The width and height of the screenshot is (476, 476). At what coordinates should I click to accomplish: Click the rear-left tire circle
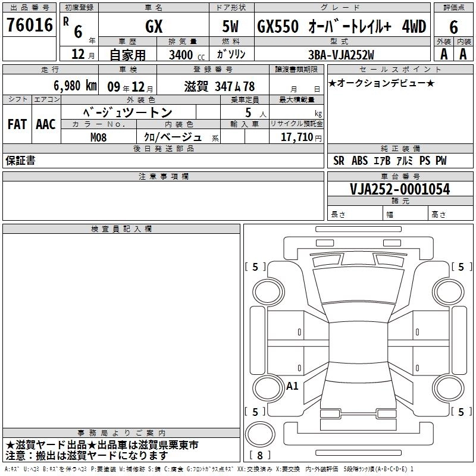pos(268,388)
